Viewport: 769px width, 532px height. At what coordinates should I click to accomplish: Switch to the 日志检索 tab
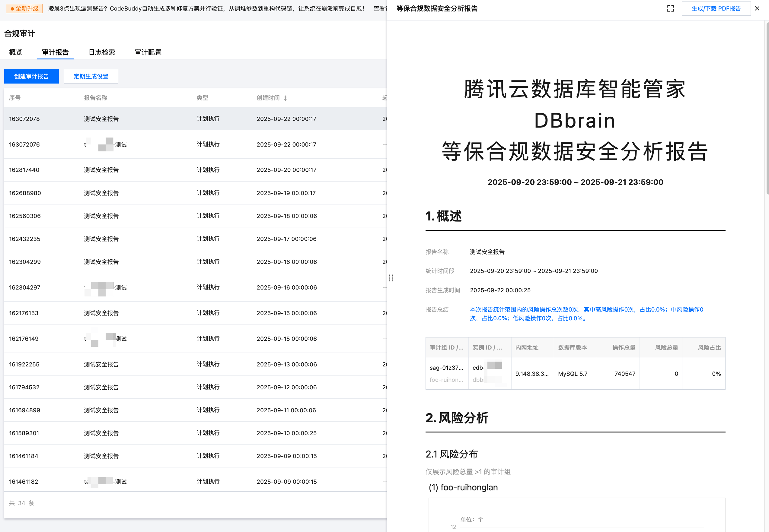tap(102, 52)
